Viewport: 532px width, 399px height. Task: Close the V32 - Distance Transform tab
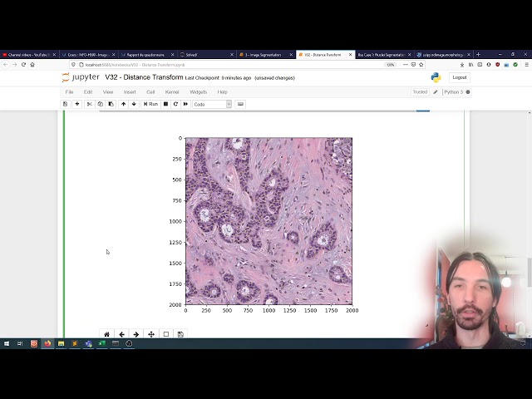pos(351,55)
